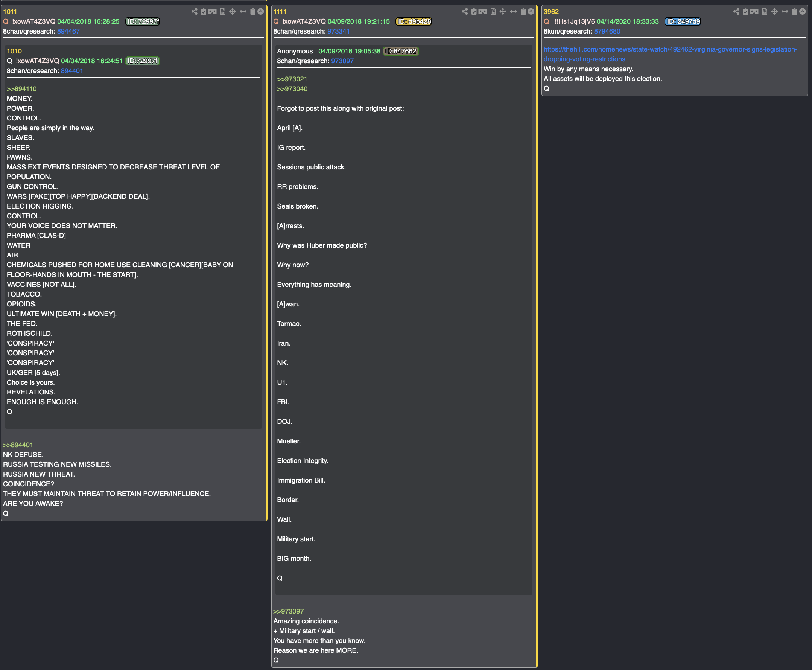Click the timestamp 04/09/2018 19:21:15
The width and height of the screenshot is (812, 670).
[x=359, y=21]
